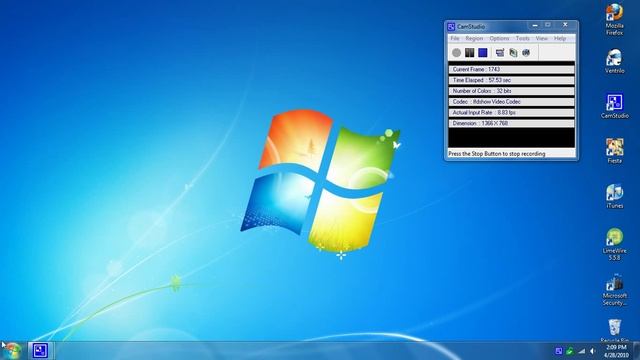Click the "Dimension : 1366 X 768" row

click(511, 123)
